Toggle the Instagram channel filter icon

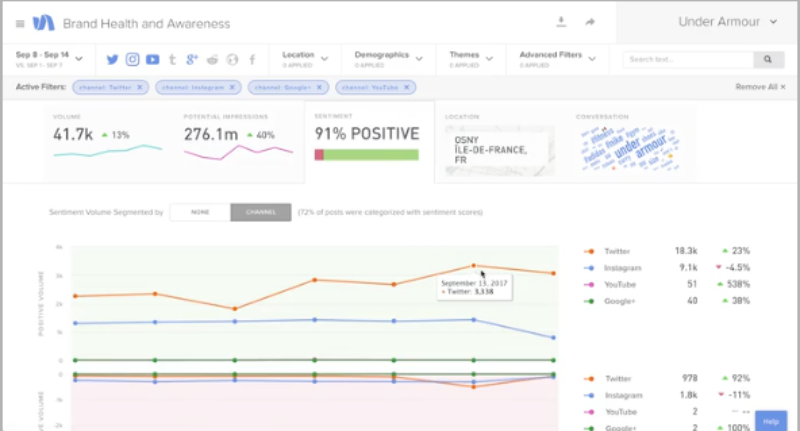pos(132,59)
